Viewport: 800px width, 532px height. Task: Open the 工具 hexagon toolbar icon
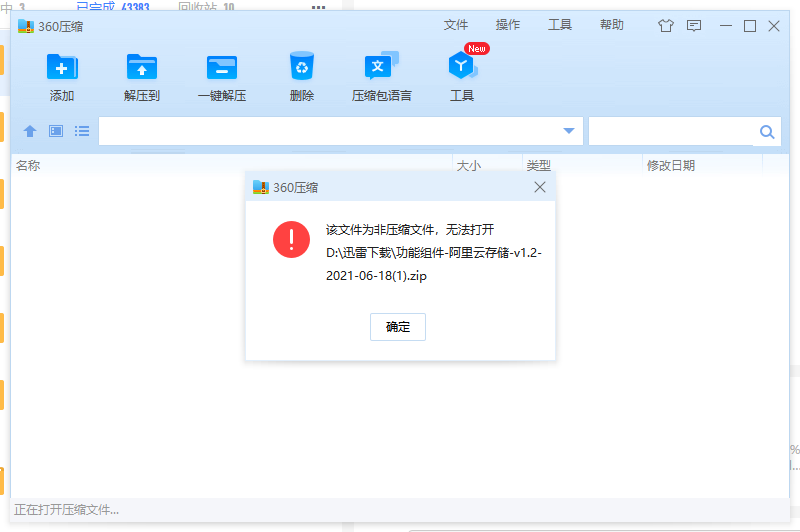[x=462, y=66]
